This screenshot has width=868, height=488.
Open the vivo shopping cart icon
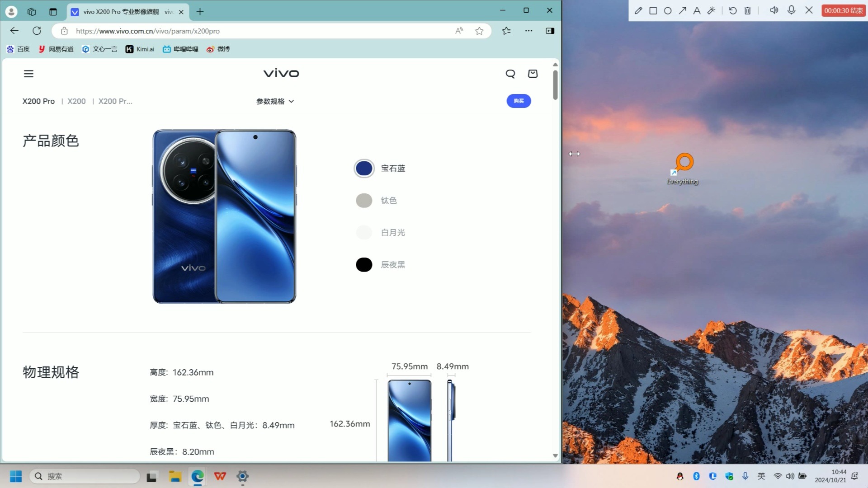pyautogui.click(x=533, y=73)
